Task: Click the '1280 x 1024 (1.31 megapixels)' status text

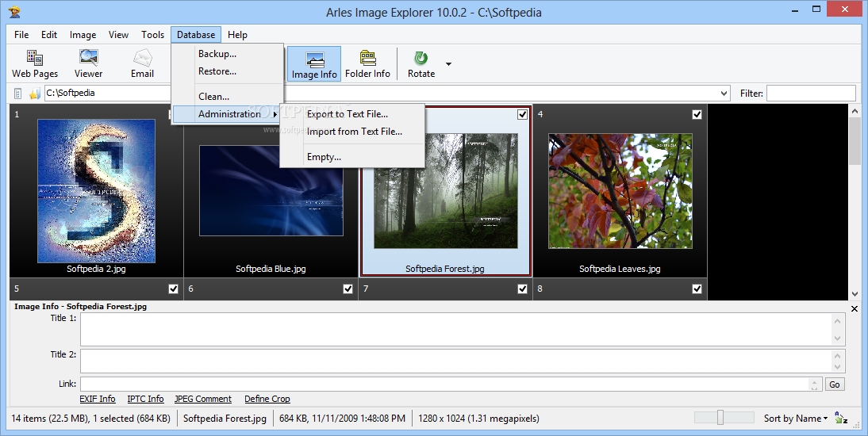Action: coord(479,419)
